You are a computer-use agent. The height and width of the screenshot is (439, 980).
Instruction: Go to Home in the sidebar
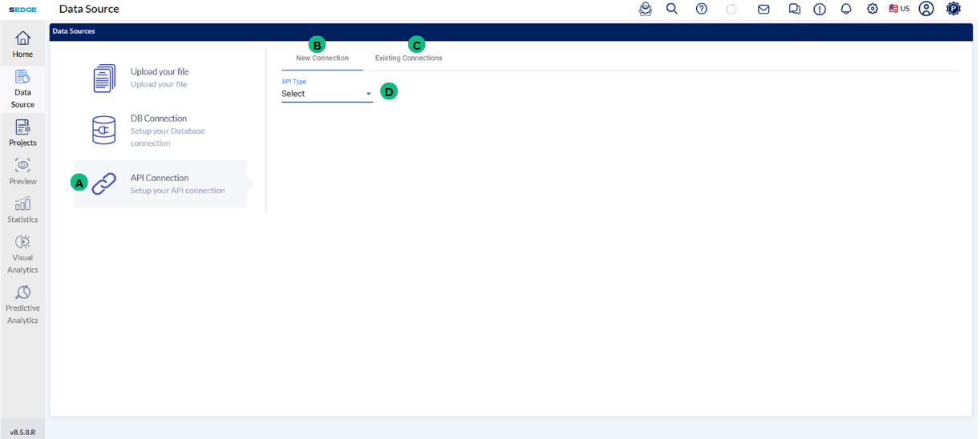(x=22, y=44)
